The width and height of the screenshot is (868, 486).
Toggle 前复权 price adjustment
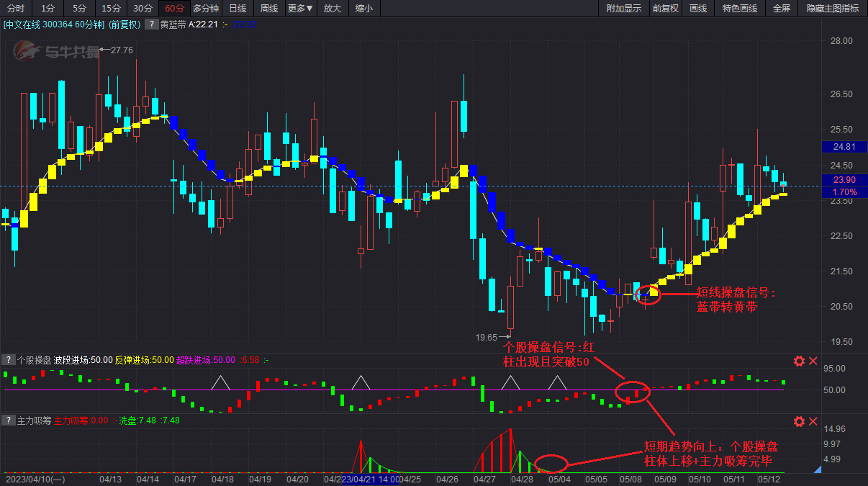[666, 9]
